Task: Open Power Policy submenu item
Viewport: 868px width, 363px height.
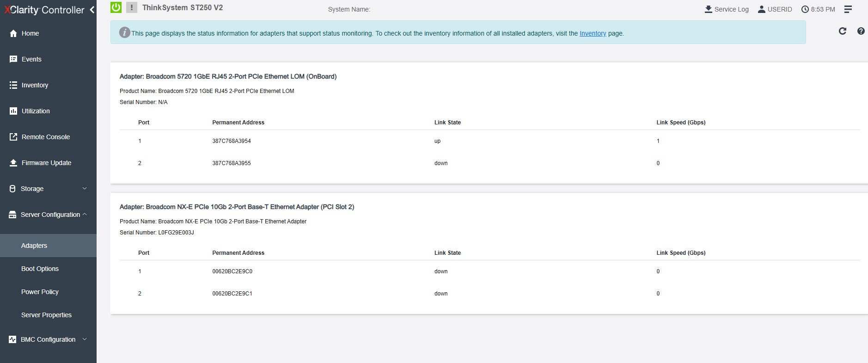Action: coord(40,292)
